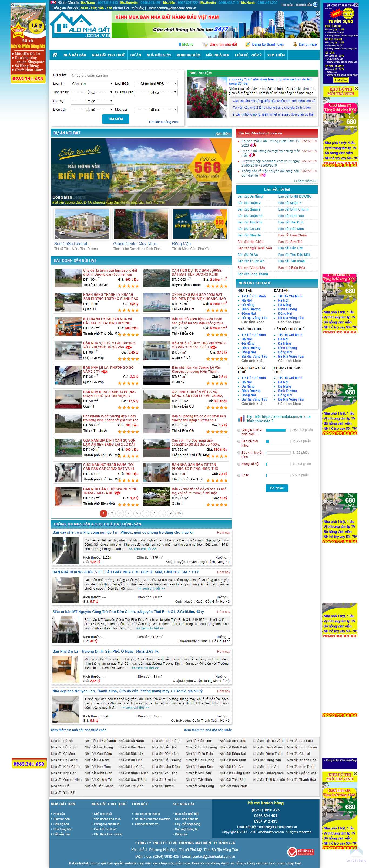Open Sun CaSa Central project thumbnail

coord(82,224)
